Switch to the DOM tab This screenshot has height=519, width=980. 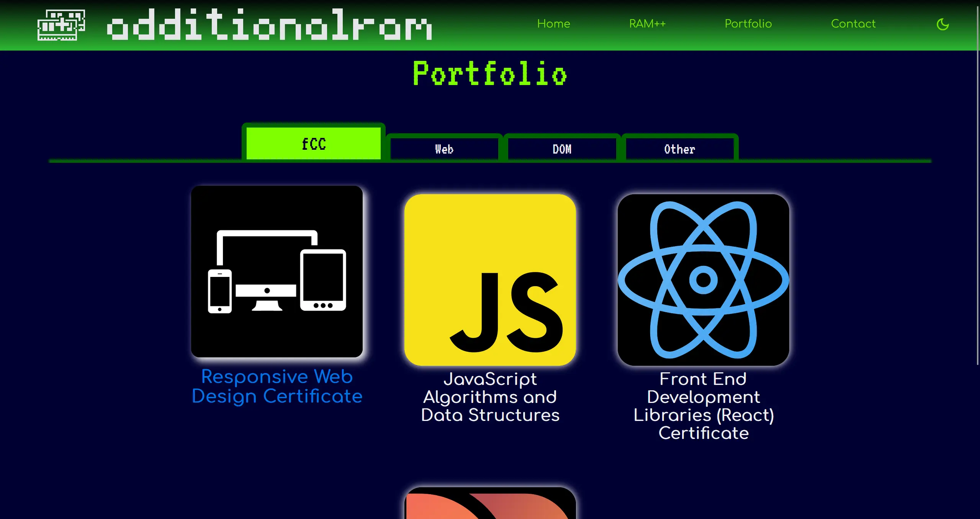[561, 149]
